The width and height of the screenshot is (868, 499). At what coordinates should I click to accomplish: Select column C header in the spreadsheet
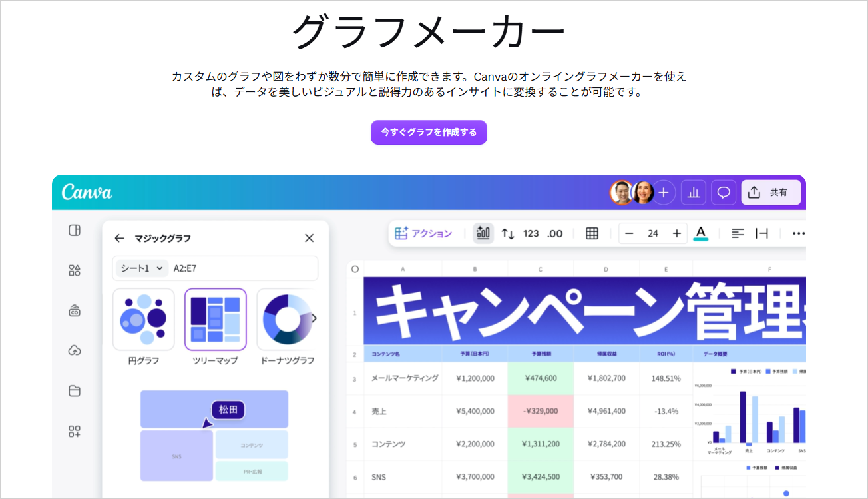coord(541,269)
